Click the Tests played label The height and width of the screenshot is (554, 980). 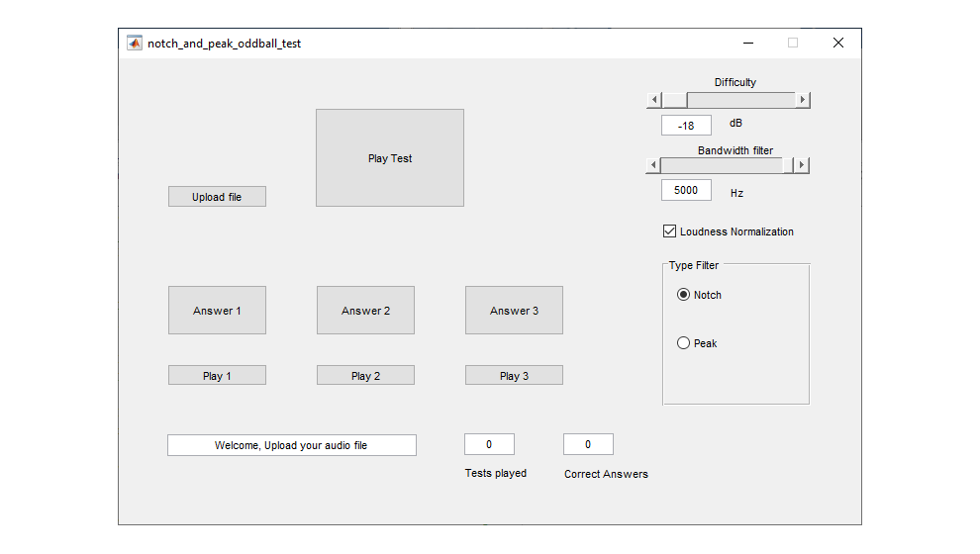tap(496, 473)
